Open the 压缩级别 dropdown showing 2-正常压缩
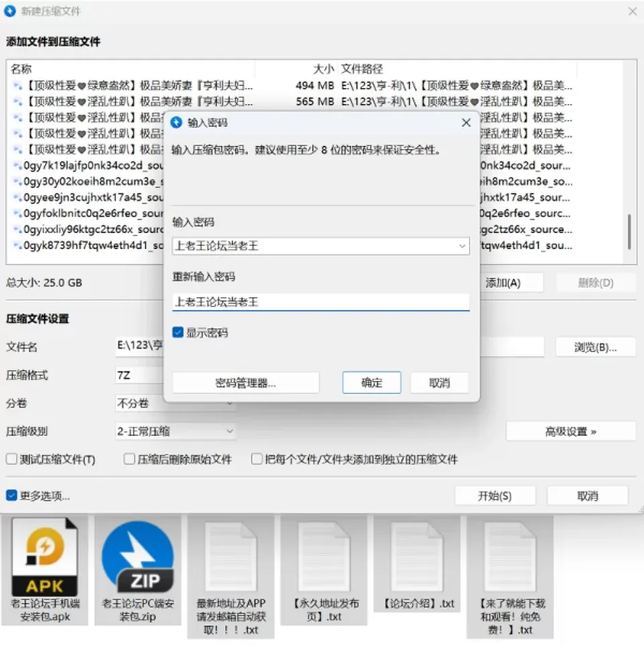The width and height of the screenshot is (644, 645). [x=176, y=431]
